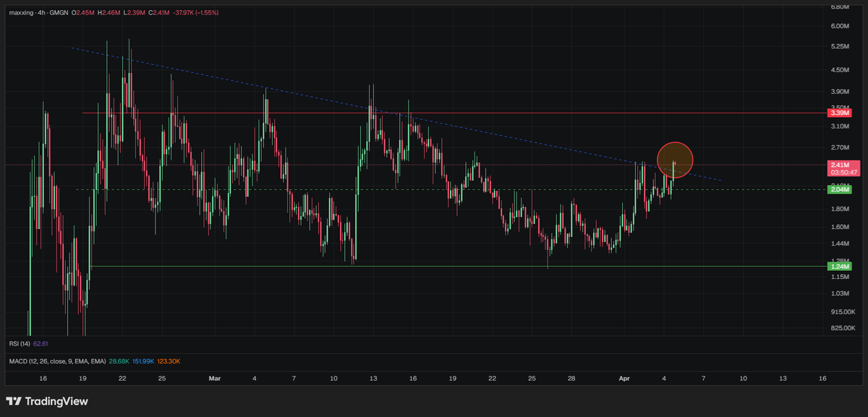Click the green 2.04M price label
This screenshot has width=868, height=417.
point(841,189)
